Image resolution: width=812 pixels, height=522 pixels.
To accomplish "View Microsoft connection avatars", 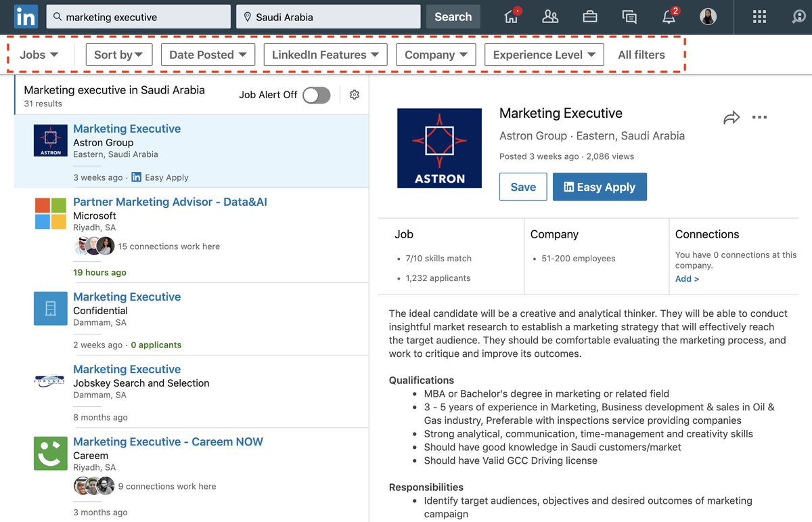I will 94,246.
